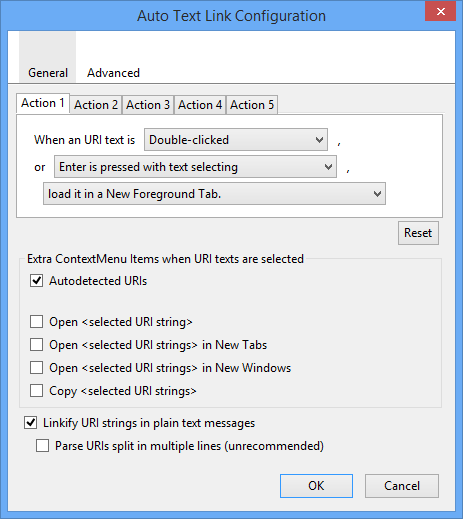This screenshot has height=519, width=463.
Task: Toggle Linkify URI strings in plain text messages
Action: tap(30, 423)
